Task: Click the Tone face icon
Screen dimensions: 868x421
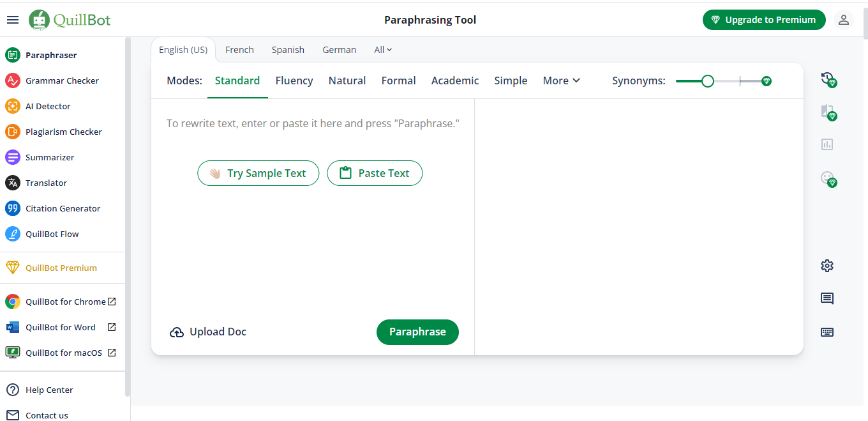Action: pyautogui.click(x=828, y=178)
